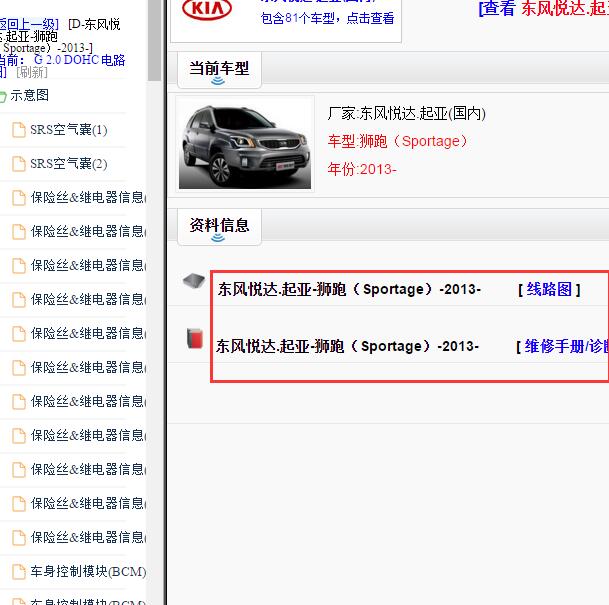The height and width of the screenshot is (605, 609).
Task: Select the 当前车型 tab
Action: [x=219, y=70]
